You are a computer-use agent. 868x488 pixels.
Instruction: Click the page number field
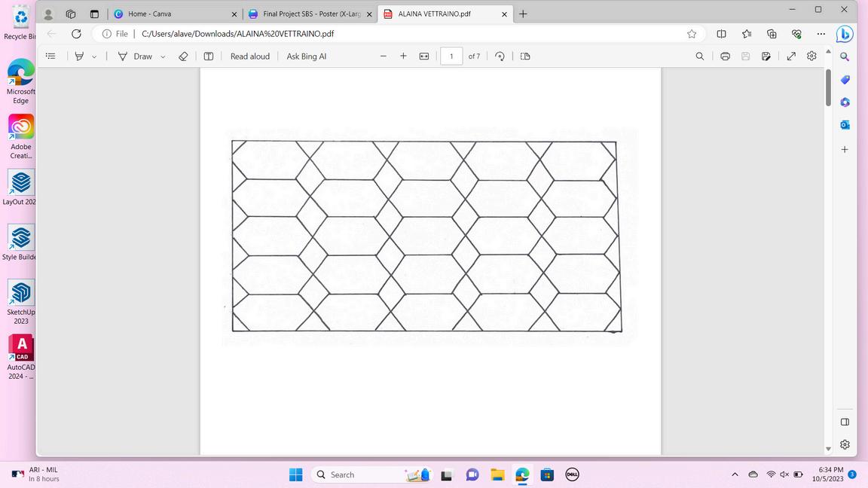click(x=451, y=56)
